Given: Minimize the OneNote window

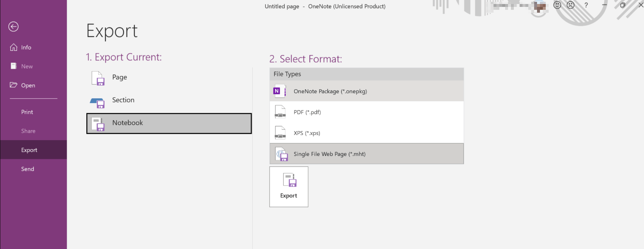Looking at the screenshot, I should coord(604,5).
